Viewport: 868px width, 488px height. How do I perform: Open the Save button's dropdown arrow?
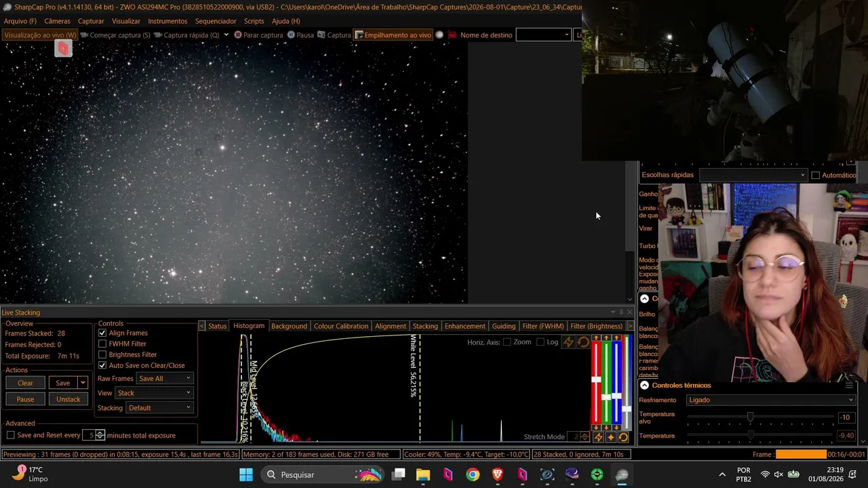coord(83,383)
